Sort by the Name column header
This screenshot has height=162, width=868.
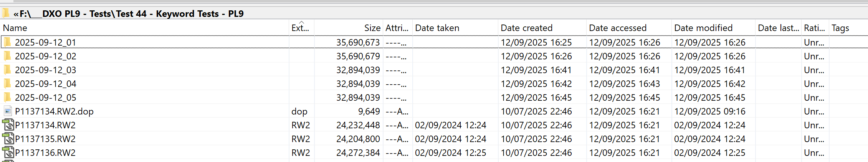pyautogui.click(x=15, y=28)
